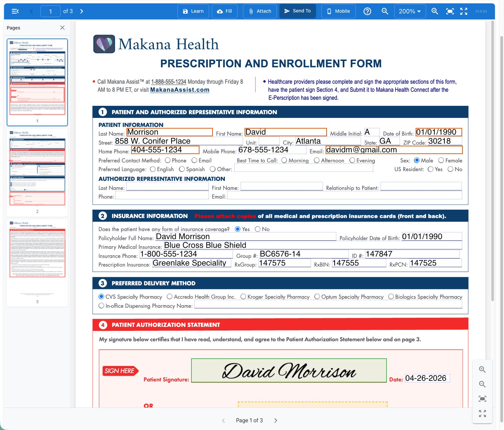Click the Makana Health heart logo

point(104,44)
